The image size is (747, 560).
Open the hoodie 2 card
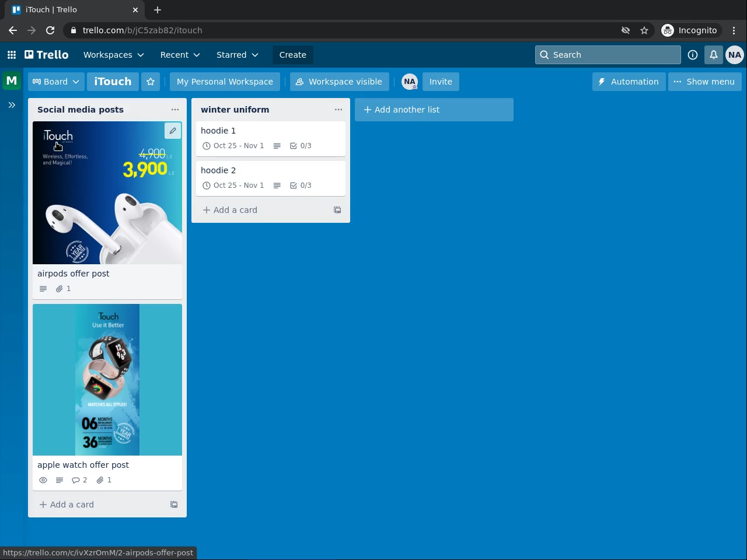tap(271, 178)
